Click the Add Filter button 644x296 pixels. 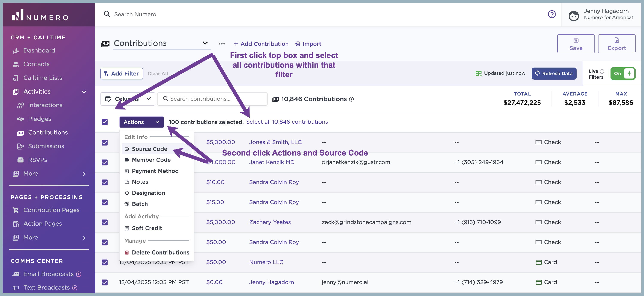pyautogui.click(x=122, y=74)
